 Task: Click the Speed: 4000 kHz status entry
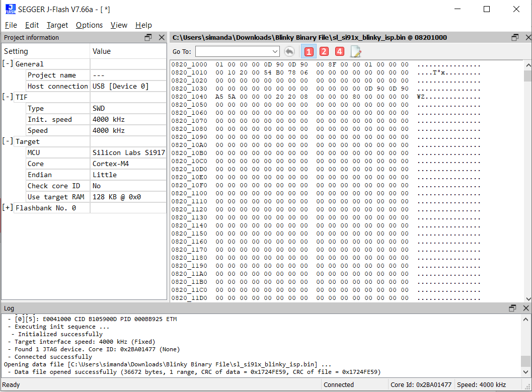(x=481, y=384)
